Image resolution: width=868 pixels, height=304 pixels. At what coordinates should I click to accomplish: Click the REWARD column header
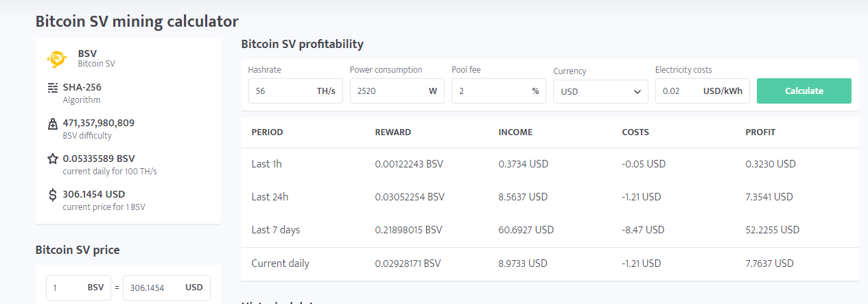point(393,132)
